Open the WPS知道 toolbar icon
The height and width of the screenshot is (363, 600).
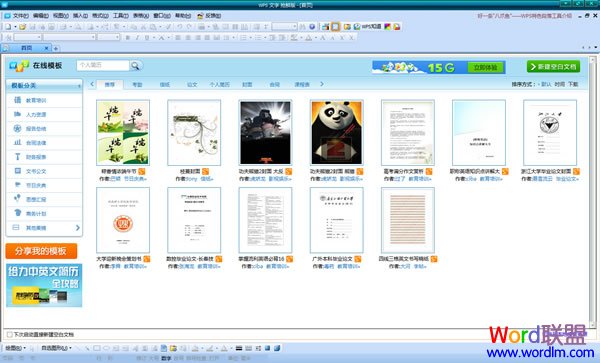point(367,27)
